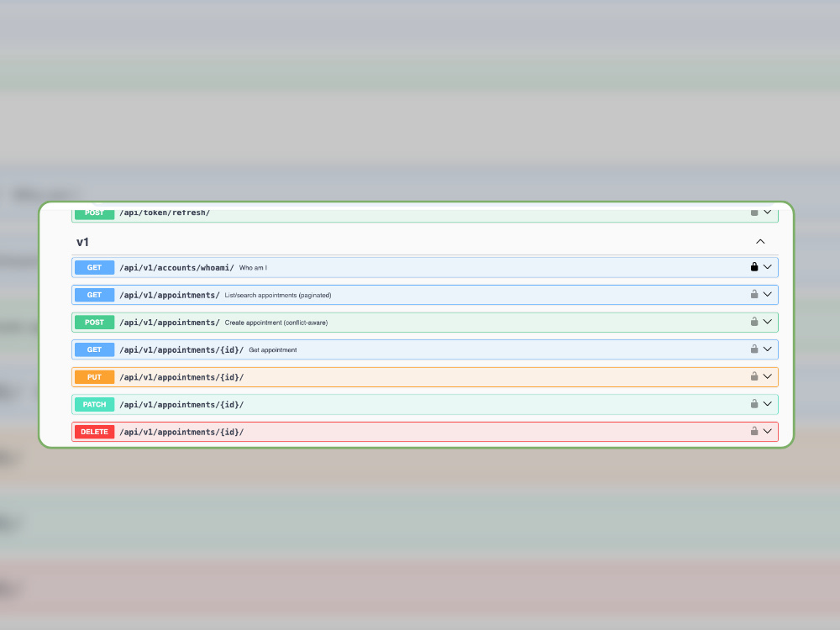This screenshot has width=840, height=630.
Task: Click the orange PUT method badge
Action: click(94, 376)
